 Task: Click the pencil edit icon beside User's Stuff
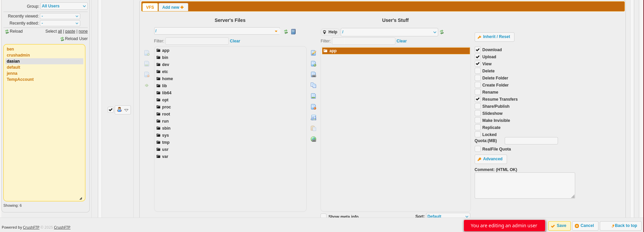(313, 53)
